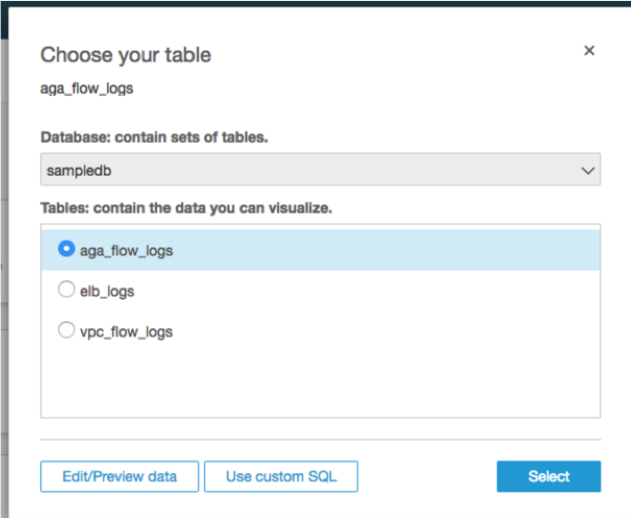631x518 pixels.
Task: Click the aga_flow_logs subtitle under the heading
Action: point(87,88)
